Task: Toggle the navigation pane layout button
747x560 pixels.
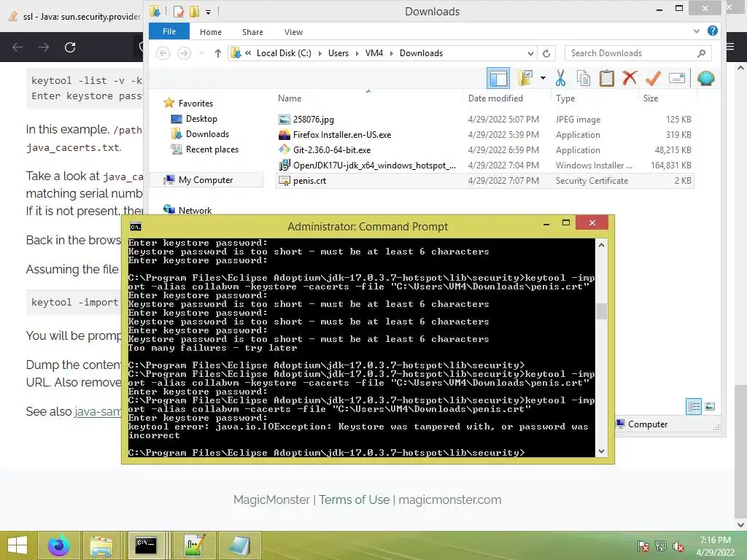Action: pos(498,78)
